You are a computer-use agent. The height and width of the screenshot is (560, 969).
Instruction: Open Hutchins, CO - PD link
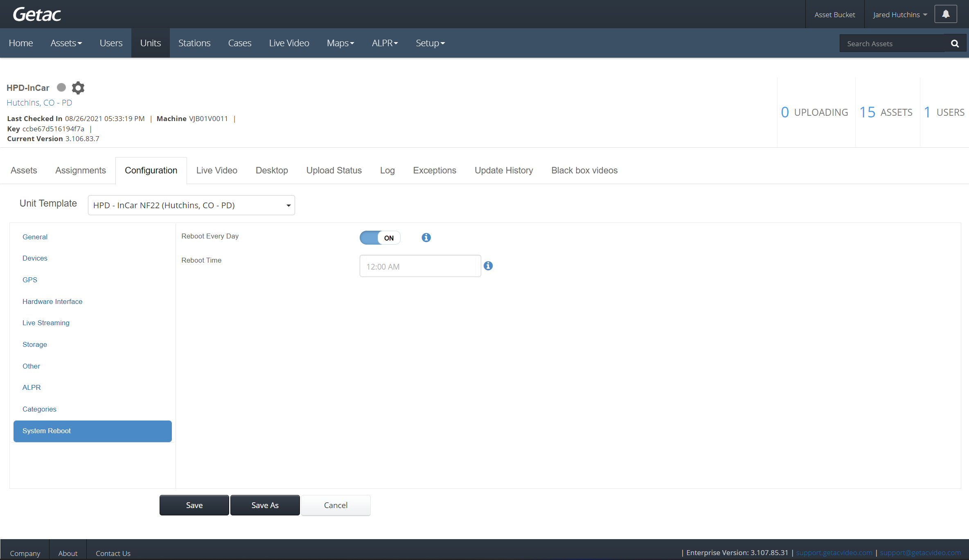coord(39,103)
